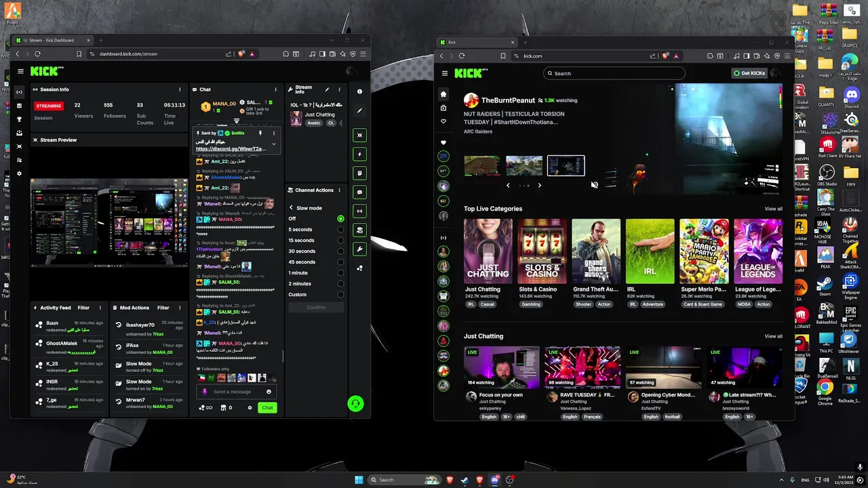The height and width of the screenshot is (488, 868).
Task: Open the trophy Achievements icon in dashboard sidebar
Action: (19, 119)
